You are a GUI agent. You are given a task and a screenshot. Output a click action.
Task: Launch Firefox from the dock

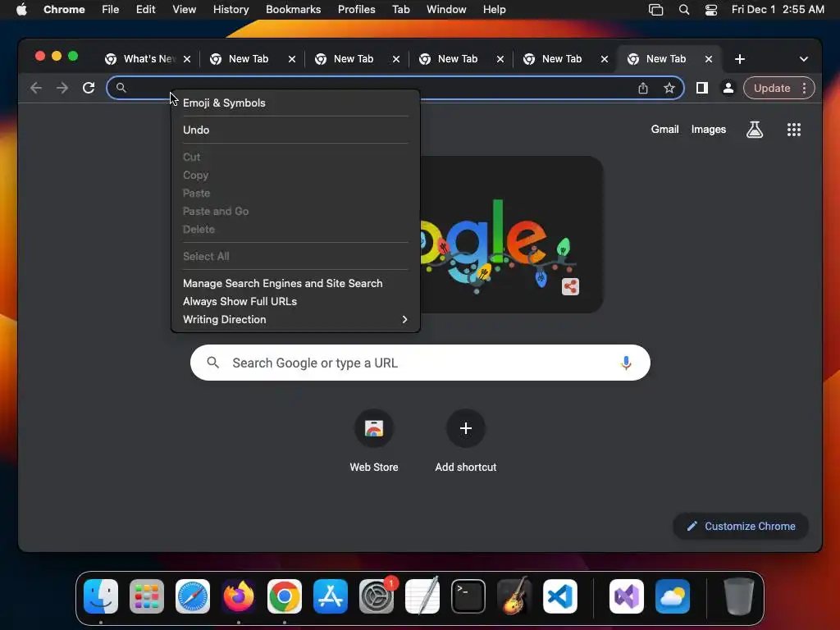coord(239,596)
